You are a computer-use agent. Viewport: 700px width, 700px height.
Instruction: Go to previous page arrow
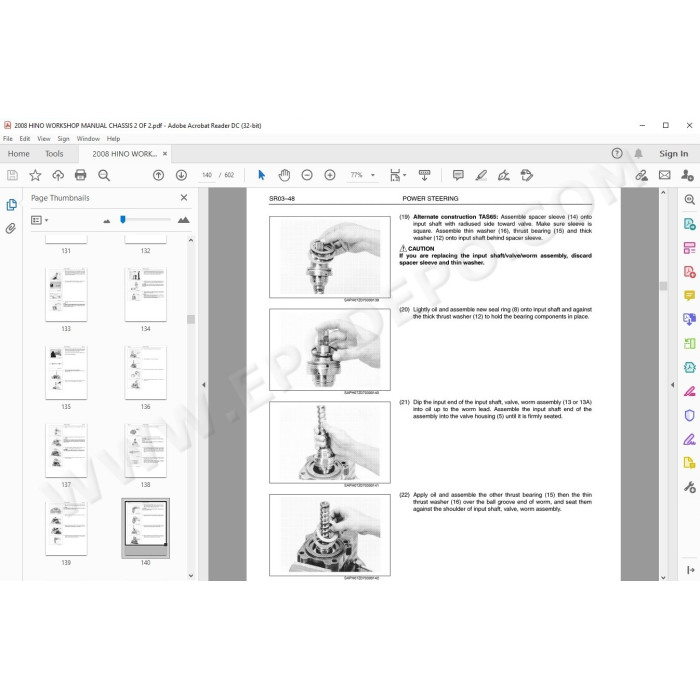click(158, 175)
